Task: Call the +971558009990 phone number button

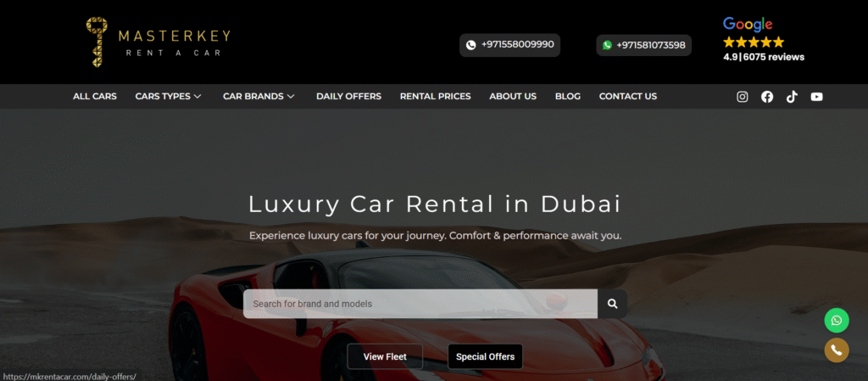Action: coord(509,45)
